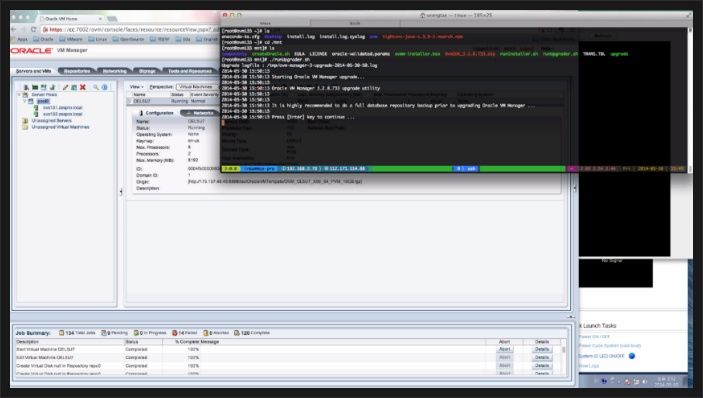Select the DEL5U7 virtual machine row
703x398 pixels.
click(x=174, y=101)
